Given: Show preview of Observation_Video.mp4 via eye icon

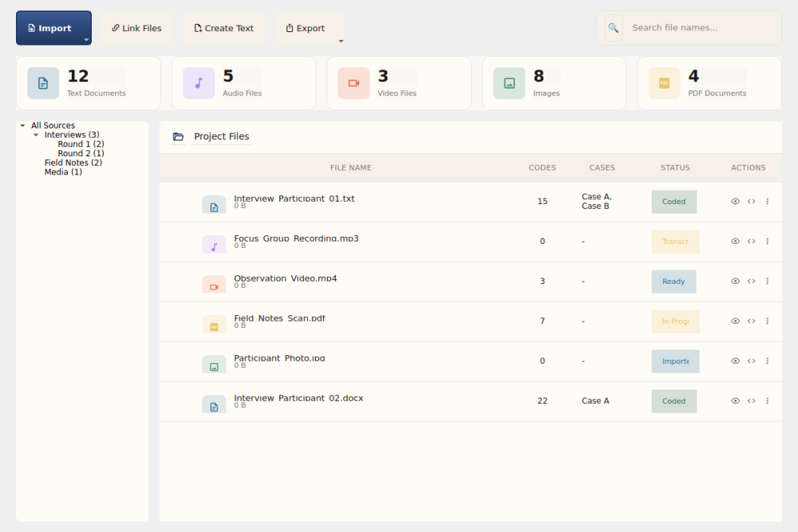Looking at the screenshot, I should click(735, 282).
